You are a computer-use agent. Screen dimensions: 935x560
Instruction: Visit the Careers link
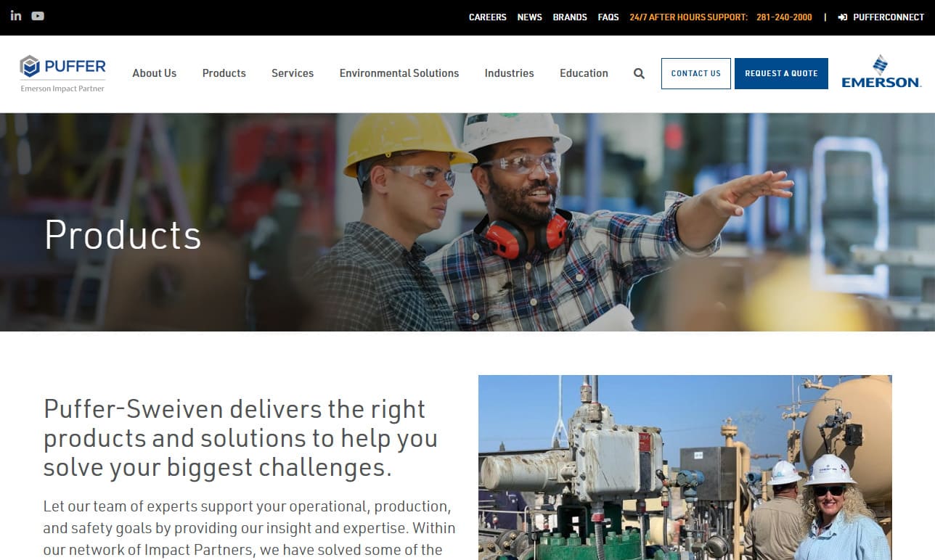[x=488, y=17]
